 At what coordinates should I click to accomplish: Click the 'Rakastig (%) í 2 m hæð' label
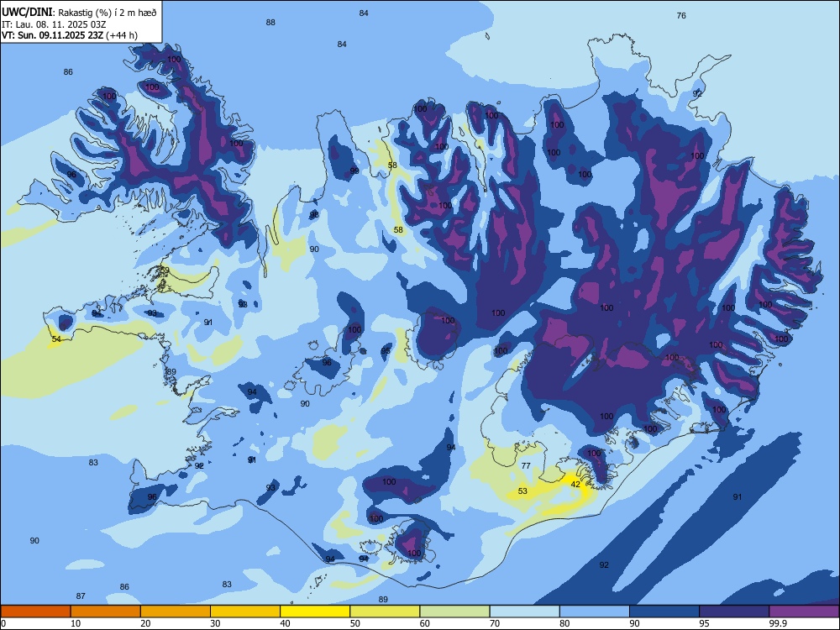(108, 13)
